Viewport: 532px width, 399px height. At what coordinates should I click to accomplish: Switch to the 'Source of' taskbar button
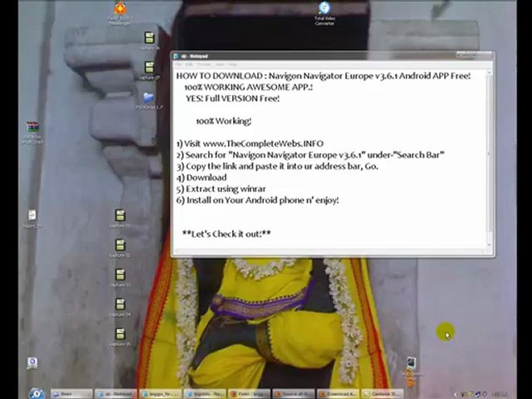pyautogui.click(x=294, y=394)
